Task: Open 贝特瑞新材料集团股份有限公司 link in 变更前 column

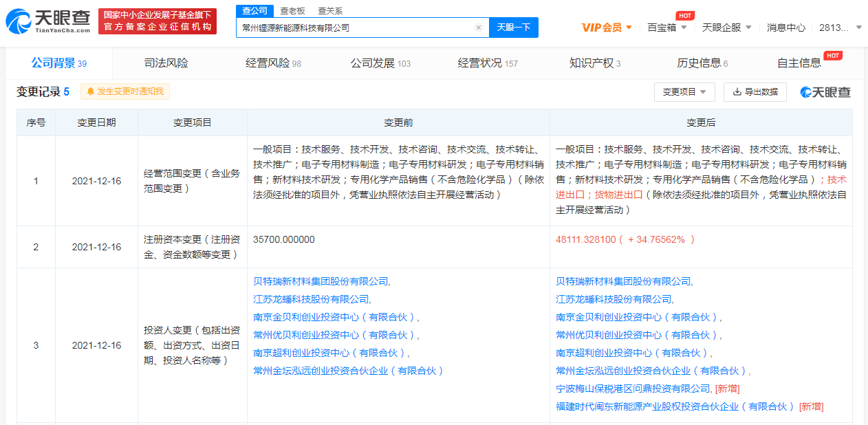Action: click(x=321, y=281)
